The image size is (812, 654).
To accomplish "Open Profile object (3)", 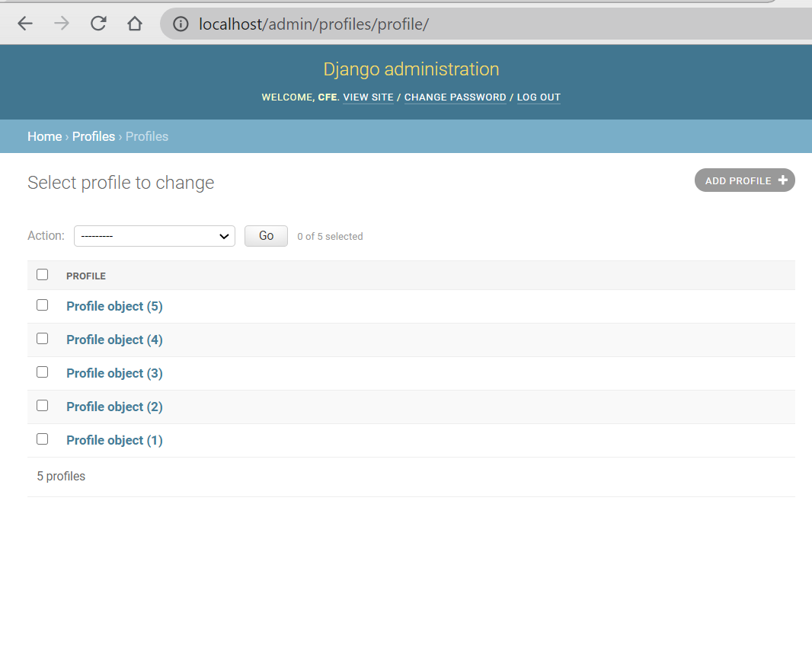I will [x=114, y=374].
